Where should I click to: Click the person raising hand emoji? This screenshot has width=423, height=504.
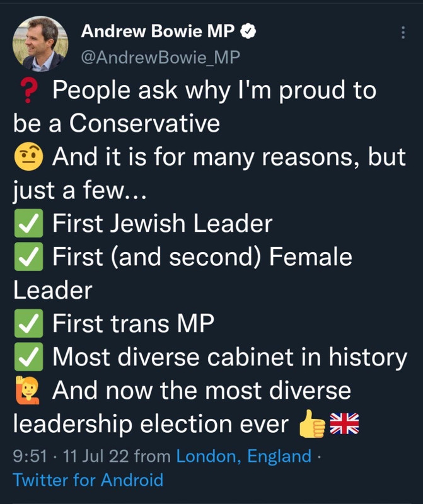28,391
